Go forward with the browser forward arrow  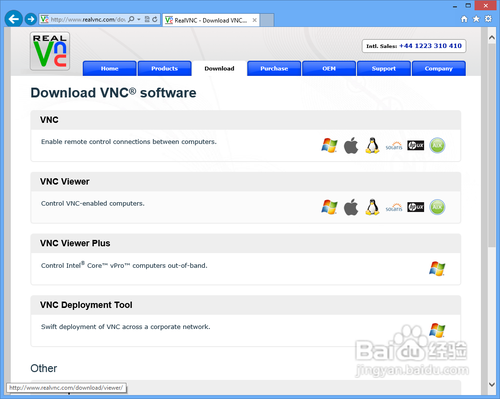(x=31, y=19)
